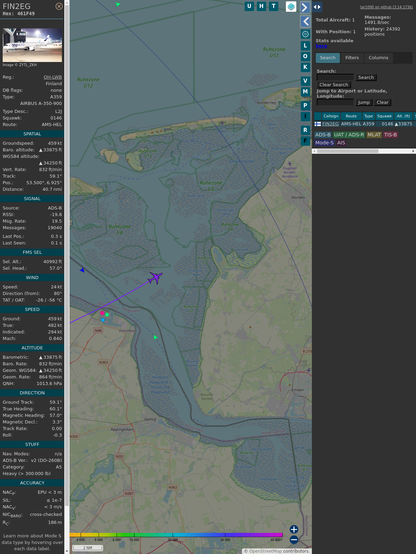This screenshot has height=554, width=416.
Task: Toggle the V map button
Action: pyautogui.click(x=305, y=81)
